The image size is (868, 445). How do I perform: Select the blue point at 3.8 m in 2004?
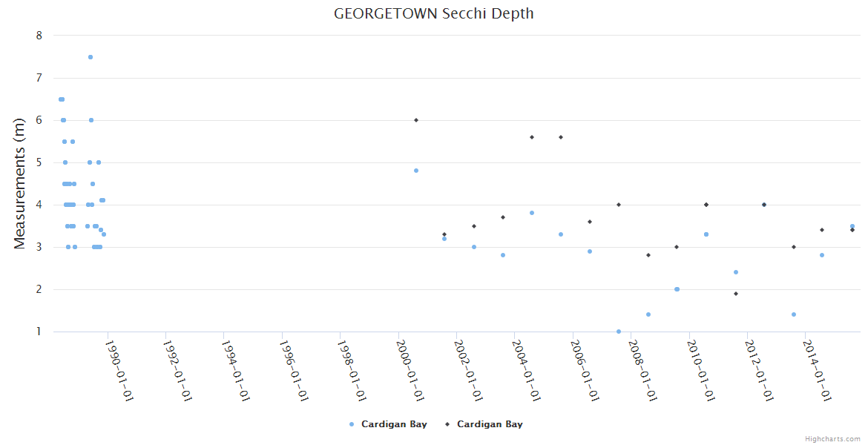coord(532,213)
